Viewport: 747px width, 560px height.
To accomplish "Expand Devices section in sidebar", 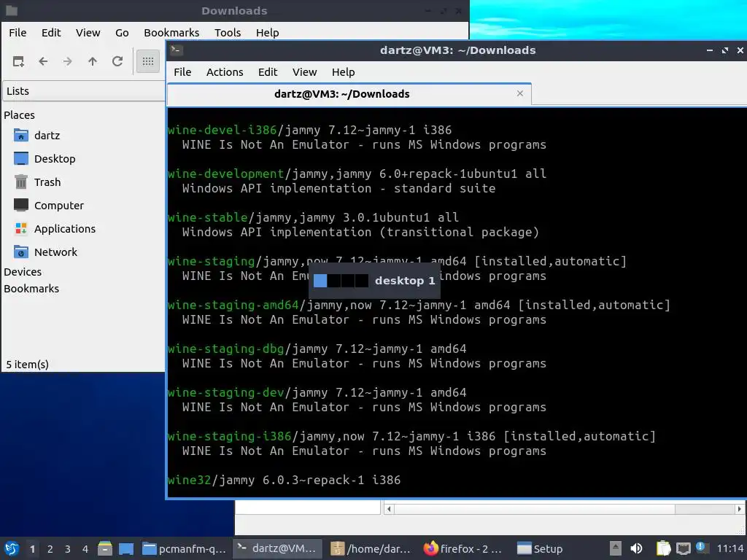I will (23, 272).
